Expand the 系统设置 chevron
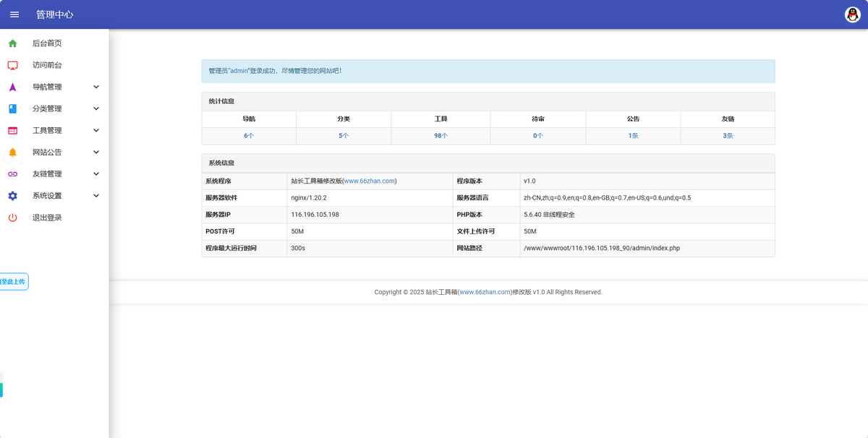The image size is (868, 438). (x=96, y=195)
